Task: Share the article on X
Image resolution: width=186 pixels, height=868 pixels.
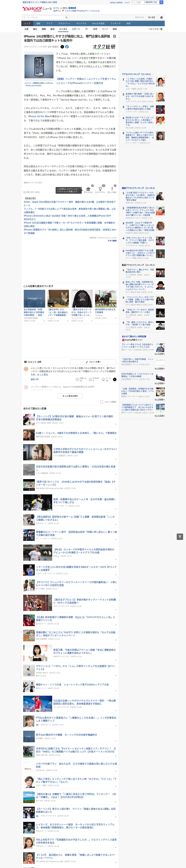Action: coord(62,47)
